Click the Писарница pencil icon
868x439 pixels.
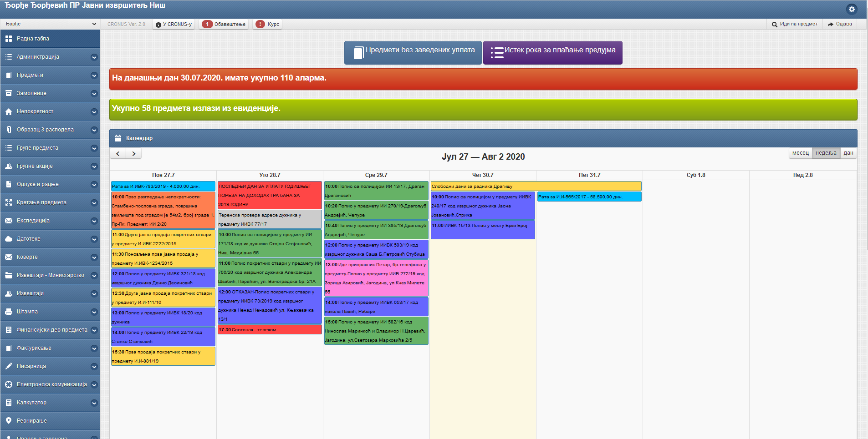[x=9, y=366]
